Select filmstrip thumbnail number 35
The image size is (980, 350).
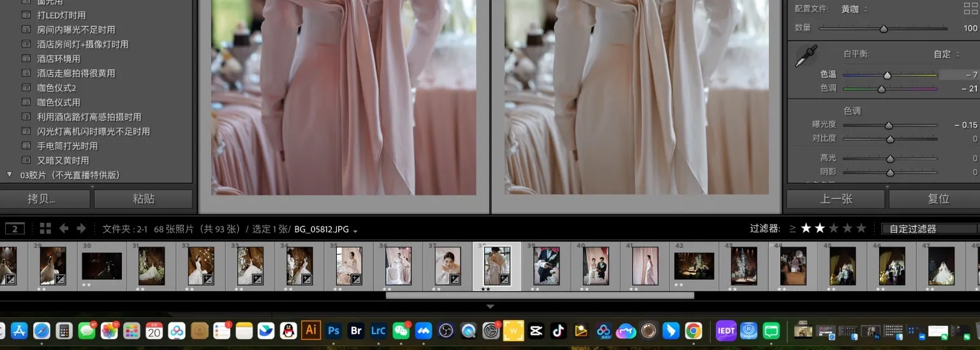pyautogui.click(x=349, y=266)
